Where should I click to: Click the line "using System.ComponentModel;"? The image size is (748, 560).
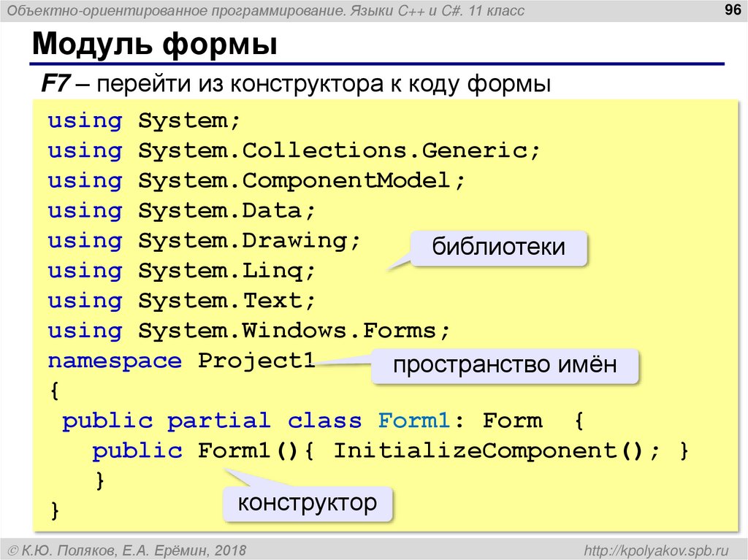[x=256, y=181]
